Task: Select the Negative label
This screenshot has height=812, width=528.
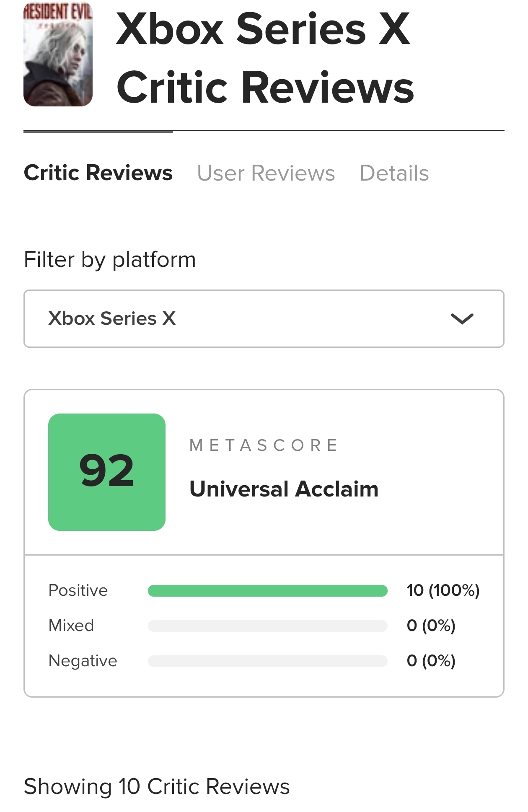Action: click(83, 661)
